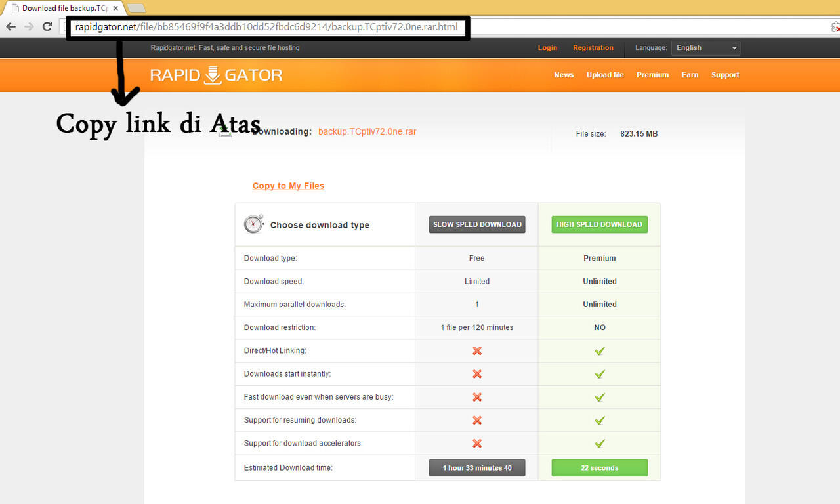The width and height of the screenshot is (840, 504).
Task: Open the Login link
Action: (547, 48)
